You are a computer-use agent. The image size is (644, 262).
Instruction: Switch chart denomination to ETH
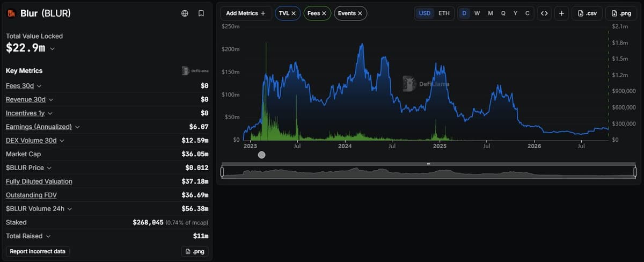(x=444, y=13)
